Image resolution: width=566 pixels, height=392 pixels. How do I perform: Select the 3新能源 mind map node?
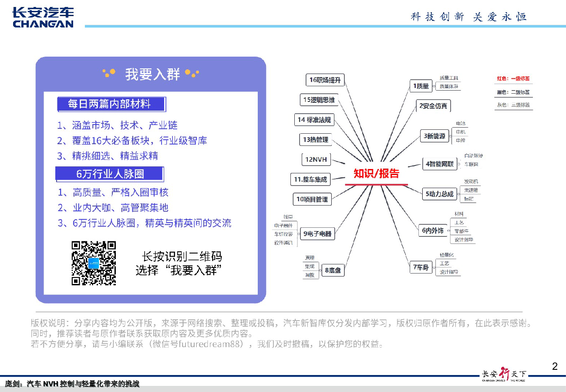pyautogui.click(x=434, y=136)
